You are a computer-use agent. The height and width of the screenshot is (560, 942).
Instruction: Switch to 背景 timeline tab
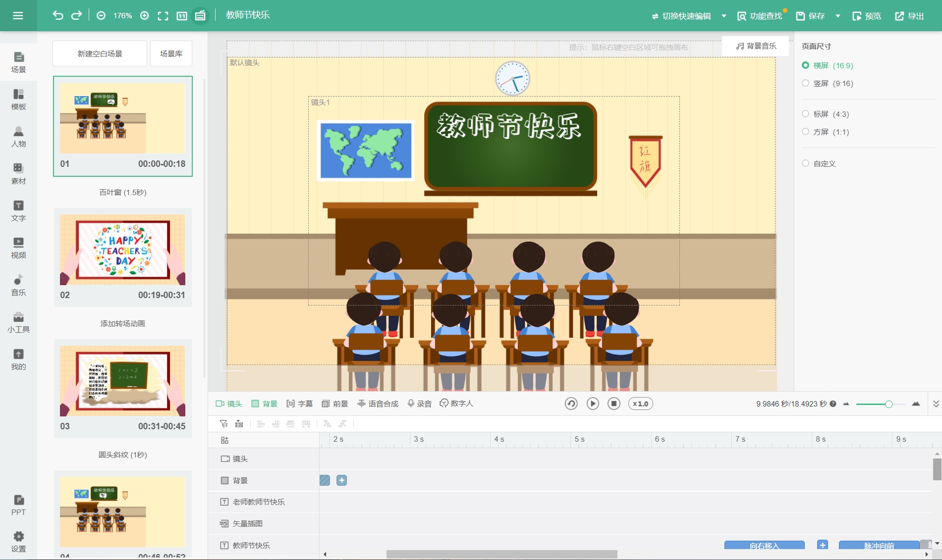coord(264,404)
